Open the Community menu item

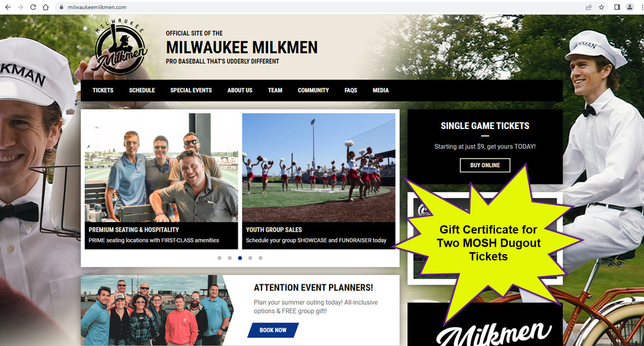[313, 91]
